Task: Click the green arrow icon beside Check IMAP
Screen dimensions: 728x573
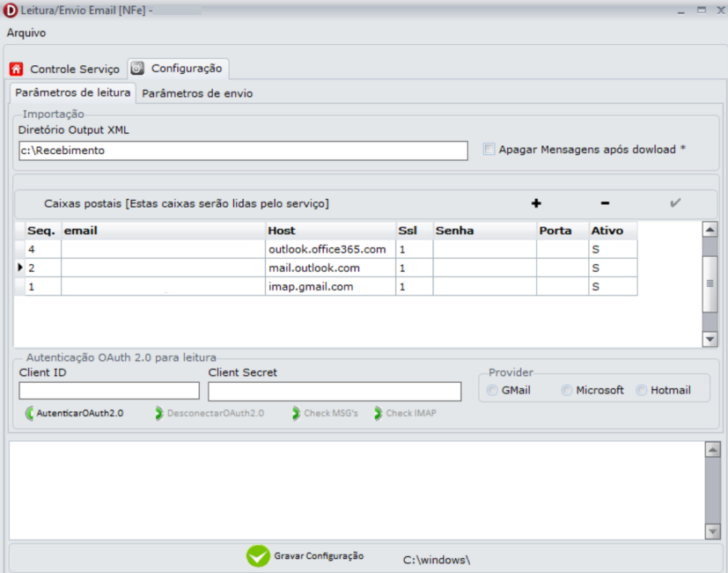Action: click(378, 414)
